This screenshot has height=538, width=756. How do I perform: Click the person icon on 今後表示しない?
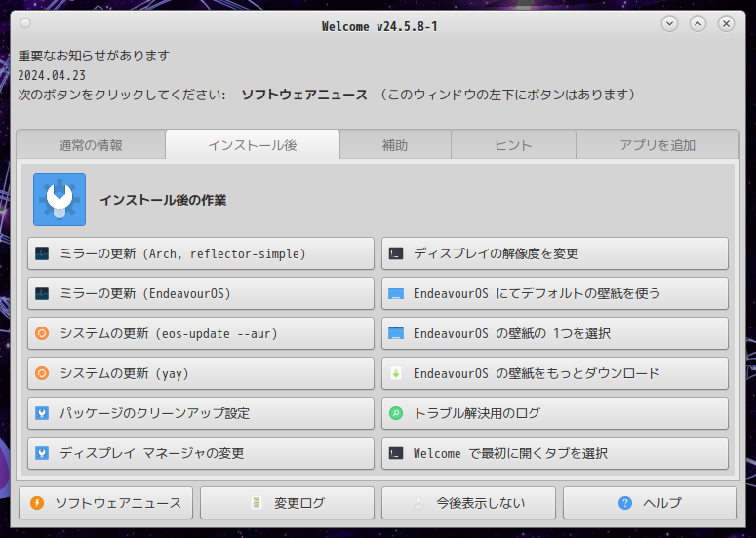pos(418,503)
